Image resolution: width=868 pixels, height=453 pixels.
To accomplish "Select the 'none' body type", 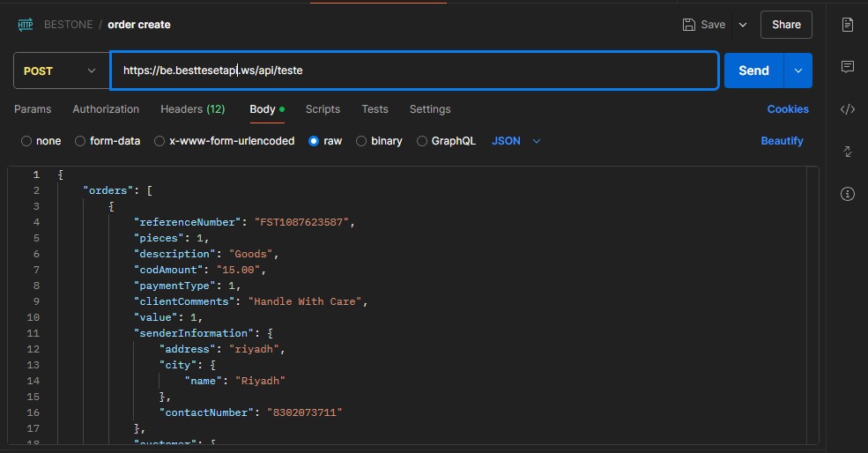I will tap(26, 141).
